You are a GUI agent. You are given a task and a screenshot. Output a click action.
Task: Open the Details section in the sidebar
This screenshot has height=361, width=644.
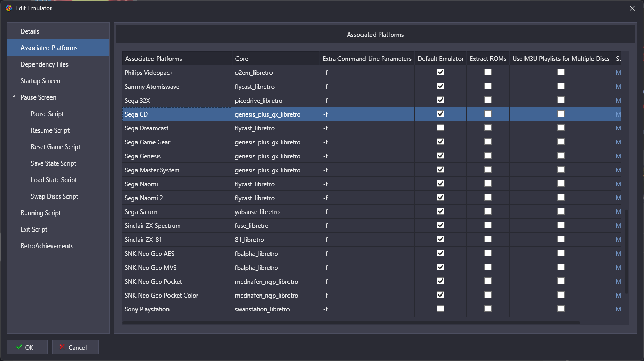[58, 31]
